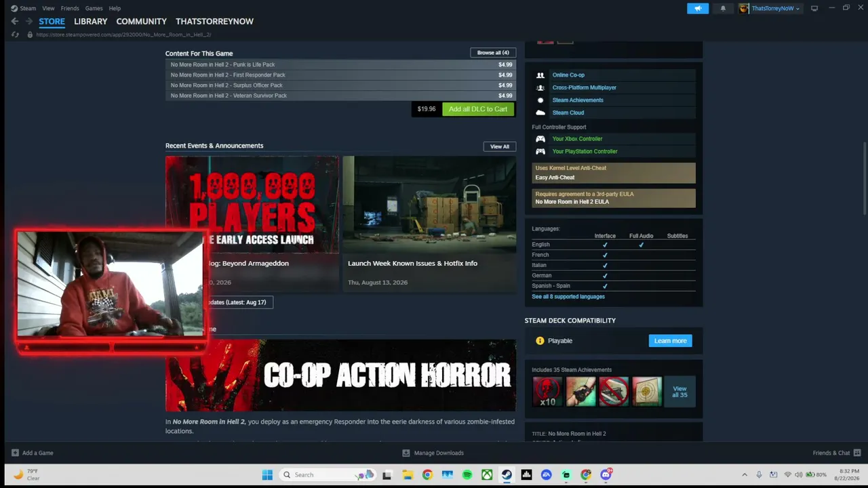The image size is (868, 488).
Task: Open the Help menu
Action: pos(115,8)
